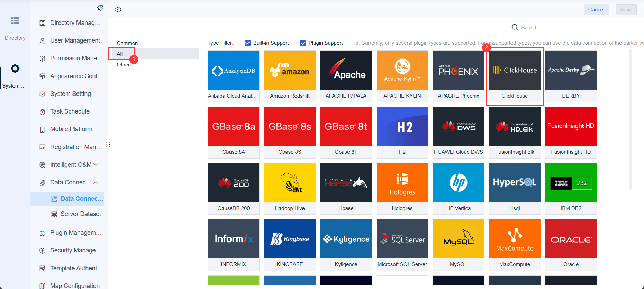Click the Save button
Viewport: 644px width, 289px height.
[626, 10]
